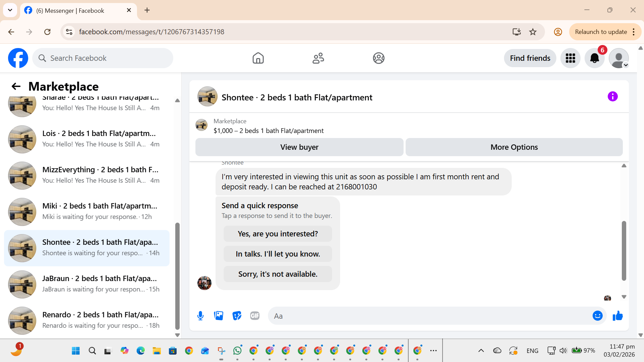Open Renardo conversation in list
The image size is (644, 362).
pos(87,320)
